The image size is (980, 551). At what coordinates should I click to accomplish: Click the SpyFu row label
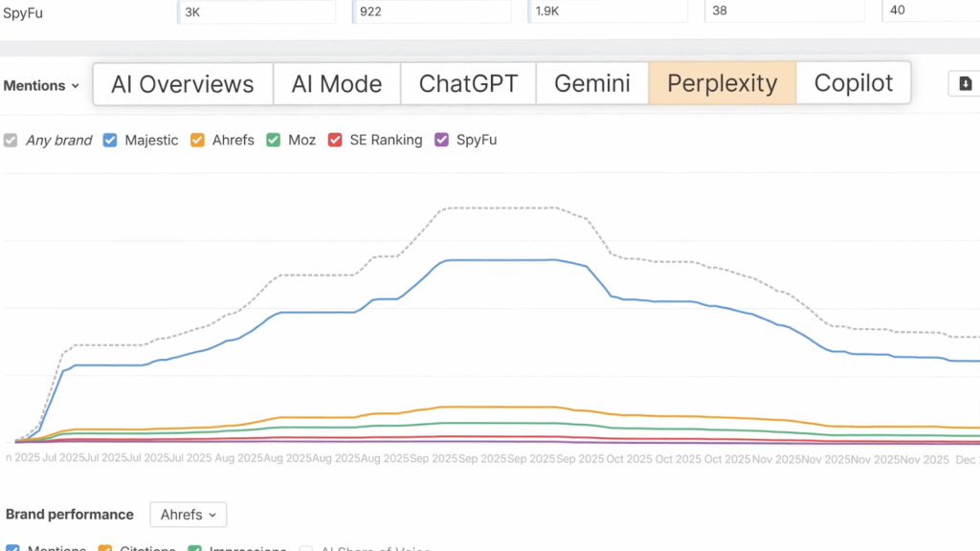pyautogui.click(x=23, y=13)
